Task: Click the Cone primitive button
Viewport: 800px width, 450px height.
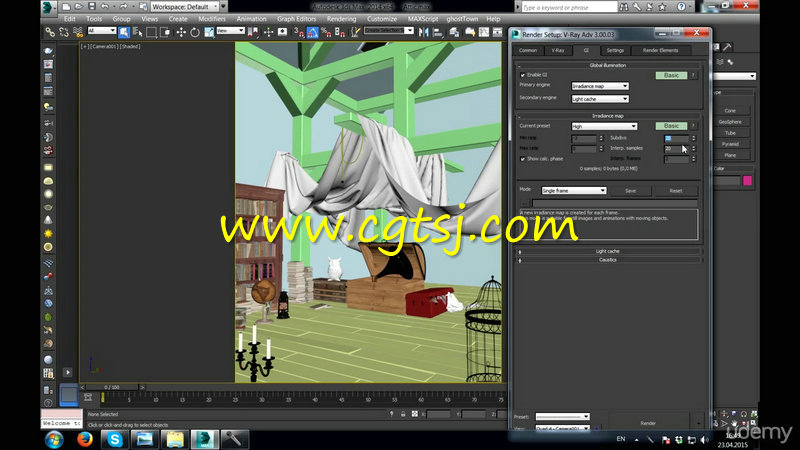Action: [x=730, y=110]
